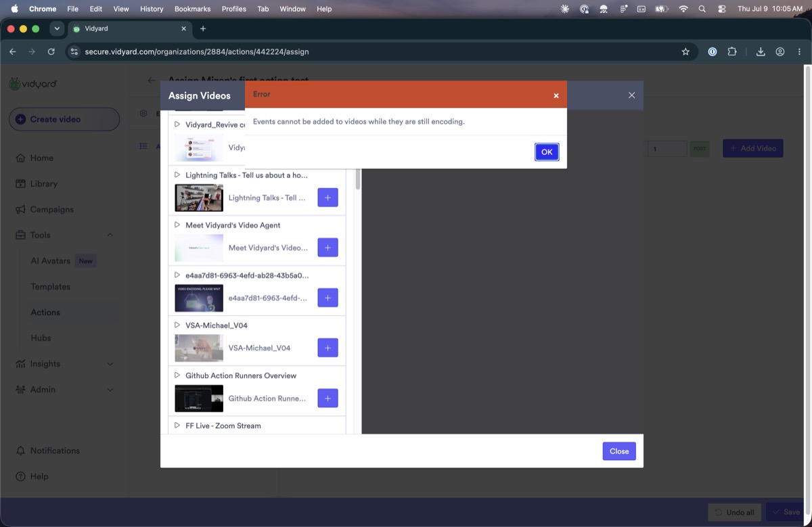Open the History menu in menu bar
Image resolution: width=812 pixels, height=527 pixels.
152,9
